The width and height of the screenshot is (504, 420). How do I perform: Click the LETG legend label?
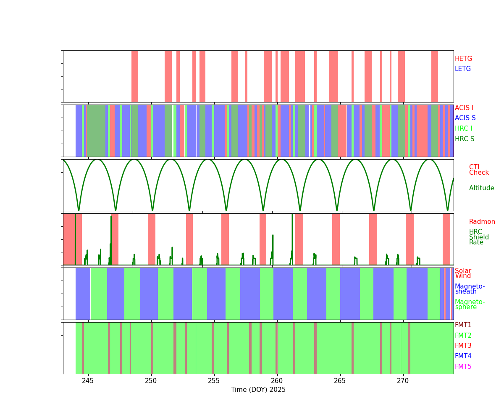coord(463,69)
